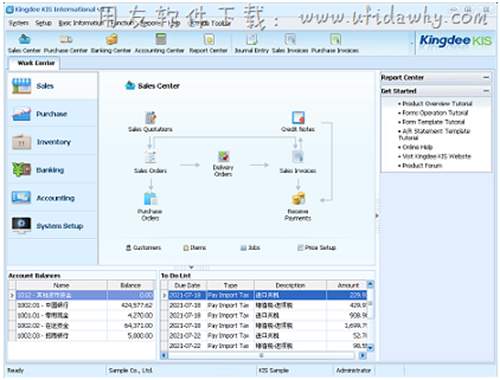Screen dimensions: 500x380
Task: Open System Setup in the sidebar
Action: [x=53, y=226]
